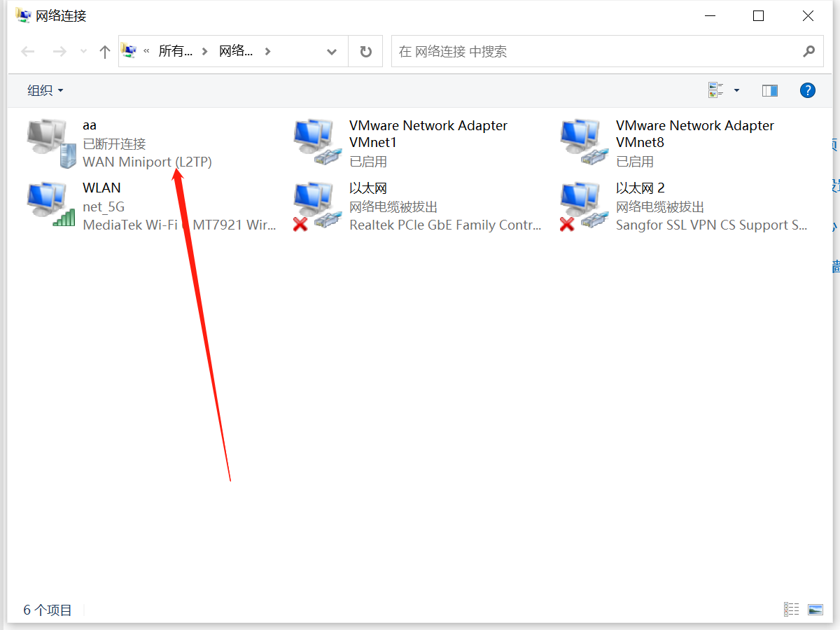This screenshot has width=840, height=630.
Task: Click the 所有... breadcrumb segment
Action: (x=175, y=52)
